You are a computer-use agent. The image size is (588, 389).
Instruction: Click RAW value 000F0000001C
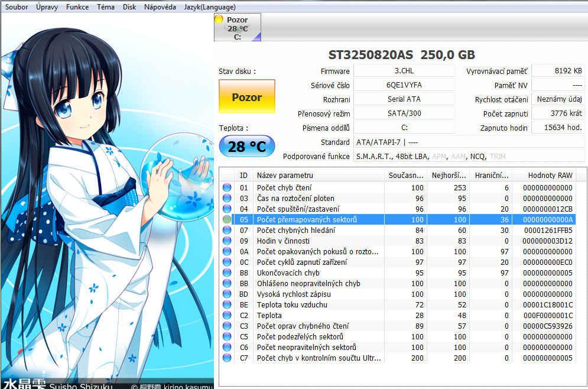(x=548, y=316)
